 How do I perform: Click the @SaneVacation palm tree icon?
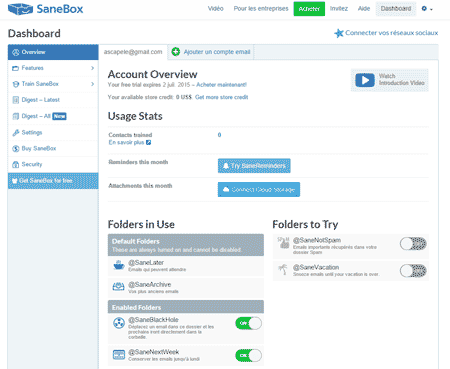(283, 269)
